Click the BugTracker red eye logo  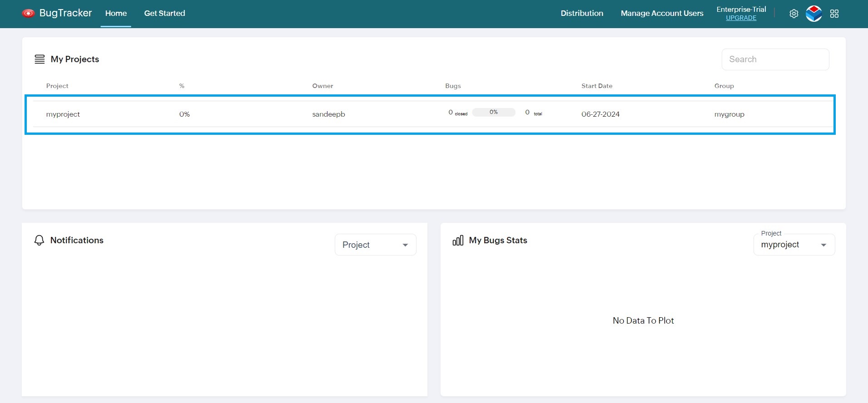tap(28, 13)
